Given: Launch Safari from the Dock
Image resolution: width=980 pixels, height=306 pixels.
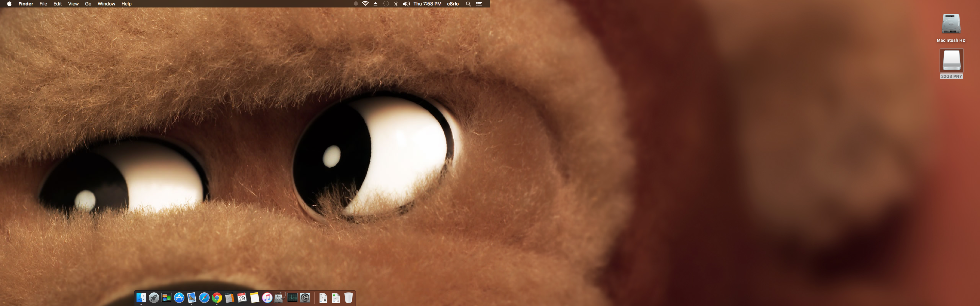Looking at the screenshot, I should [x=204, y=297].
